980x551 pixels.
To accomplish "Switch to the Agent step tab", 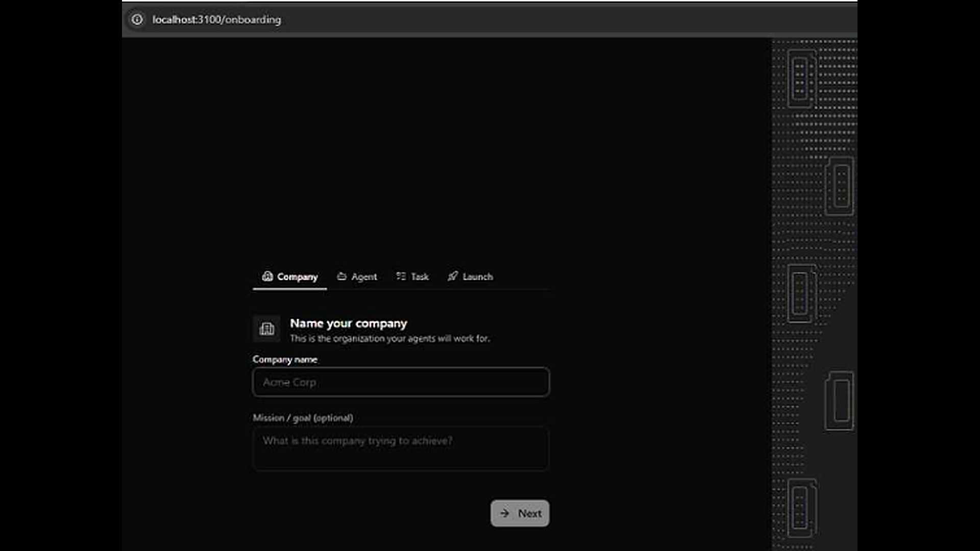I will pos(357,277).
